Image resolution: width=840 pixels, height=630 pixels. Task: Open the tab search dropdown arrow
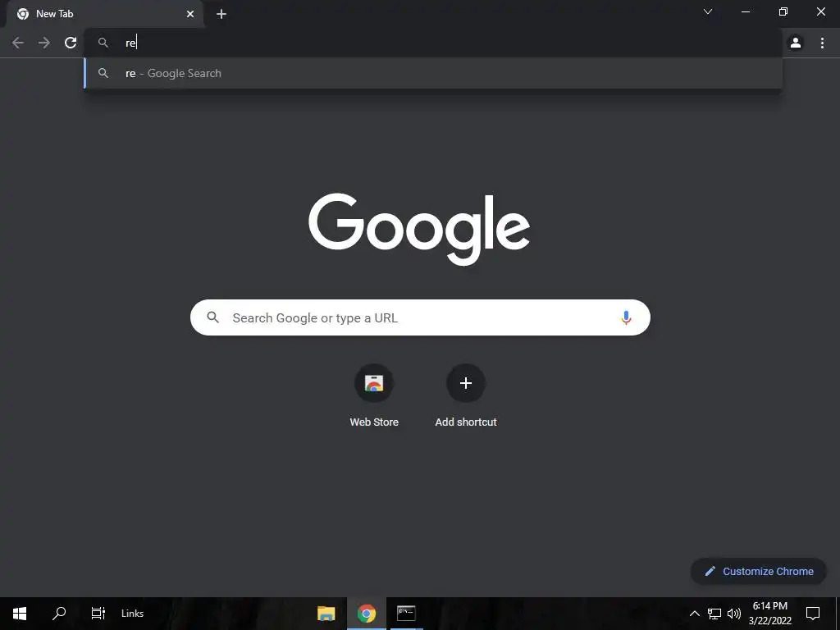pos(708,11)
